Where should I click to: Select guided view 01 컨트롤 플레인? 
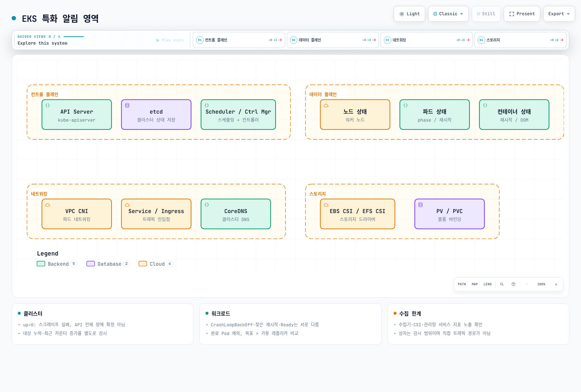(x=239, y=40)
